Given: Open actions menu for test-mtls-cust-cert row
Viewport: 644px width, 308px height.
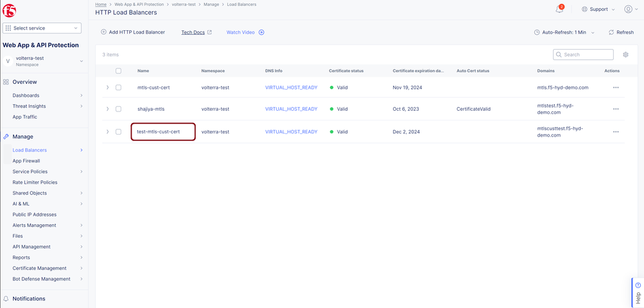Looking at the screenshot, I should tap(616, 132).
